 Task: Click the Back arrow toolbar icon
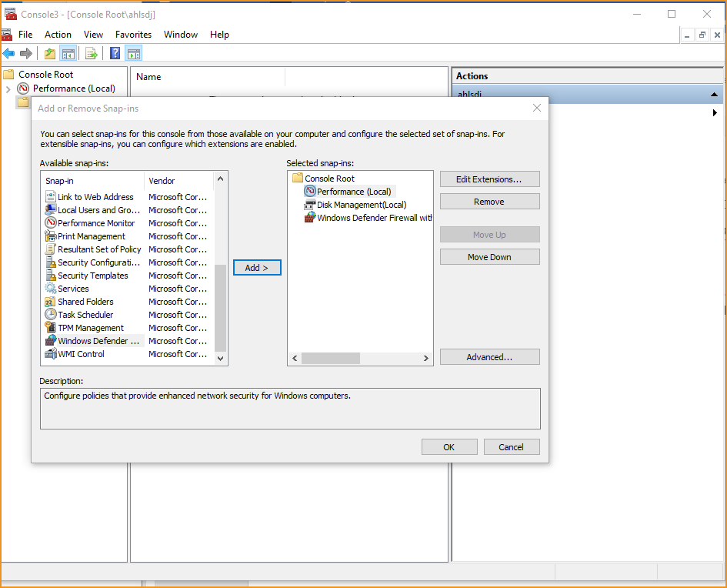[x=8, y=54]
